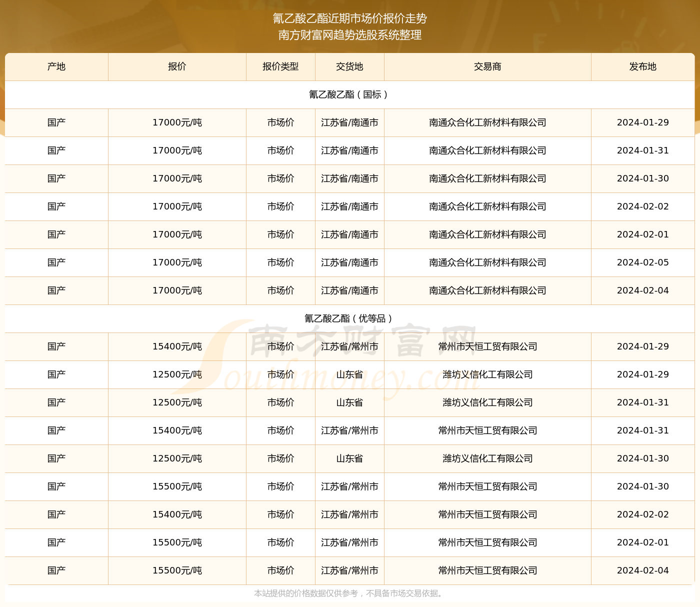Click date 2024-01-30 in 常州市天恒 row
700x607 pixels.
coord(642,486)
